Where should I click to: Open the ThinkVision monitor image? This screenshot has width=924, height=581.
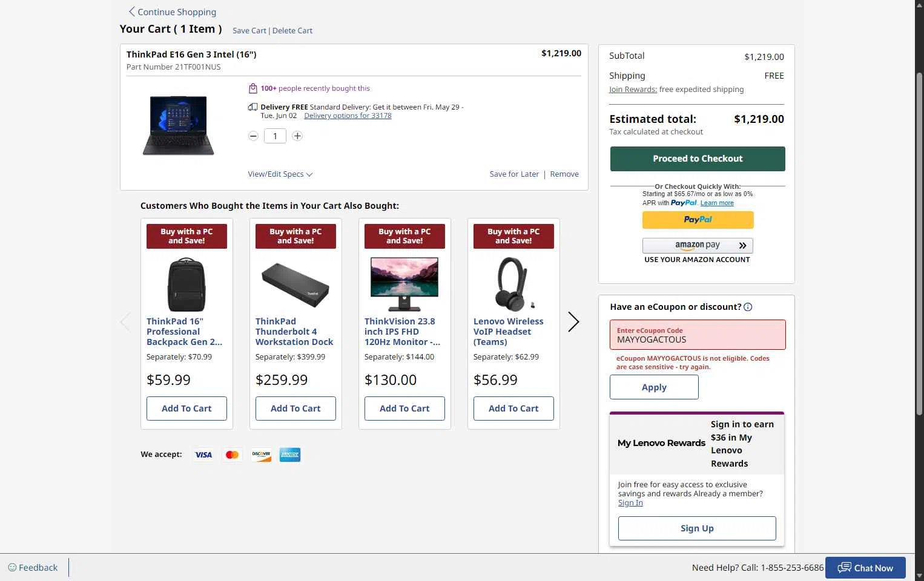coord(404,284)
